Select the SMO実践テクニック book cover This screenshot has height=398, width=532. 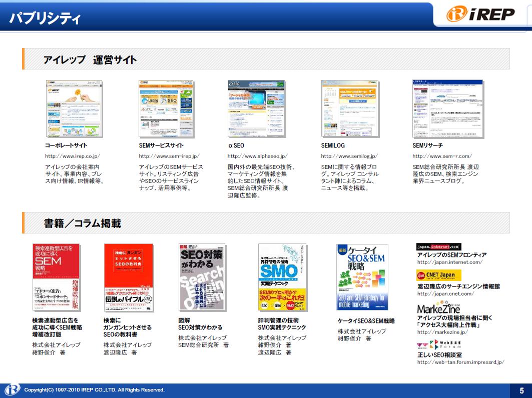point(282,277)
